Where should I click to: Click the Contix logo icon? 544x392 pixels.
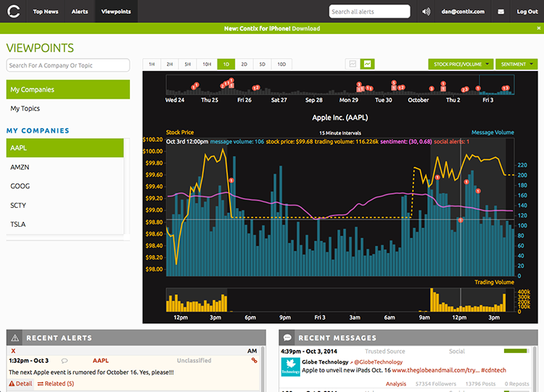13,12
